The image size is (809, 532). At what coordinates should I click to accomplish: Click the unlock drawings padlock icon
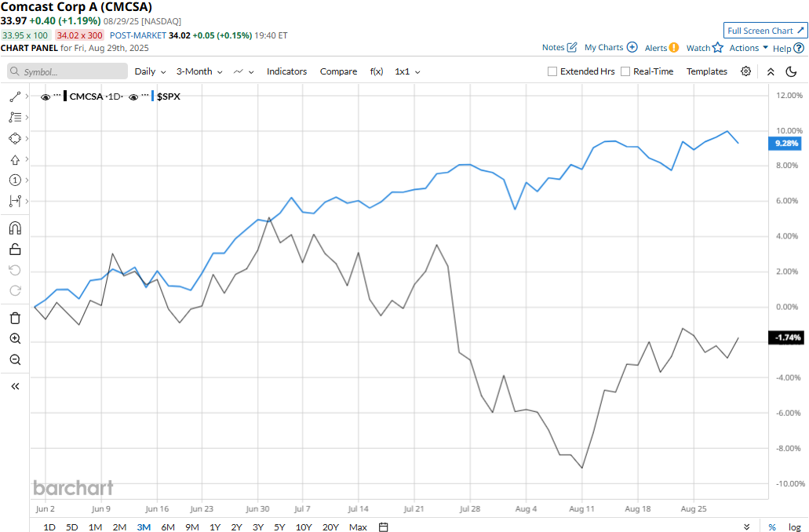coord(15,250)
